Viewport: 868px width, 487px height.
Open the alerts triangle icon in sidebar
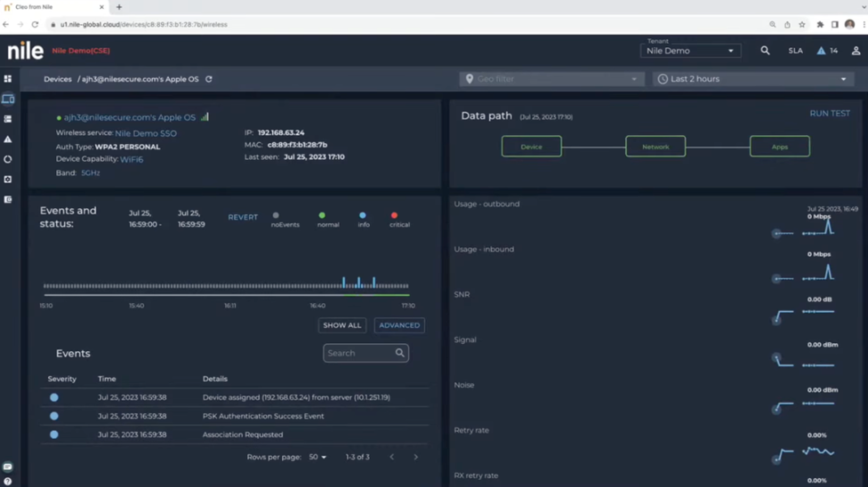[8, 139]
